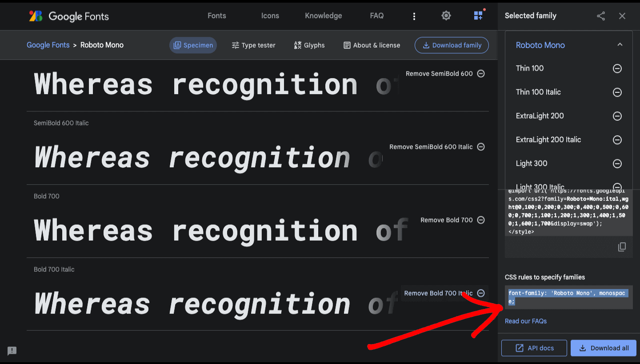The image size is (640, 364).
Task: Click the Download family button
Action: (452, 45)
